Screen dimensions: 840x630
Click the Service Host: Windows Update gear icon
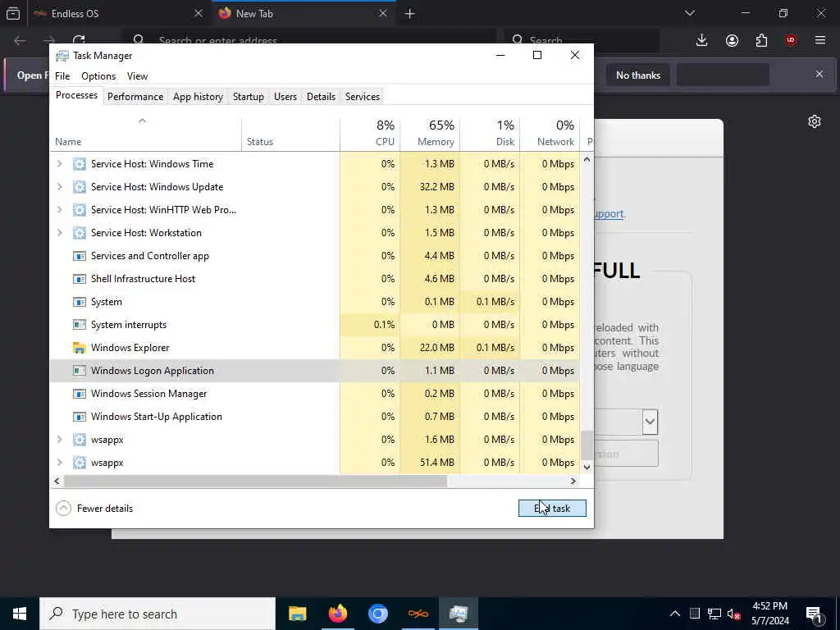(80, 187)
